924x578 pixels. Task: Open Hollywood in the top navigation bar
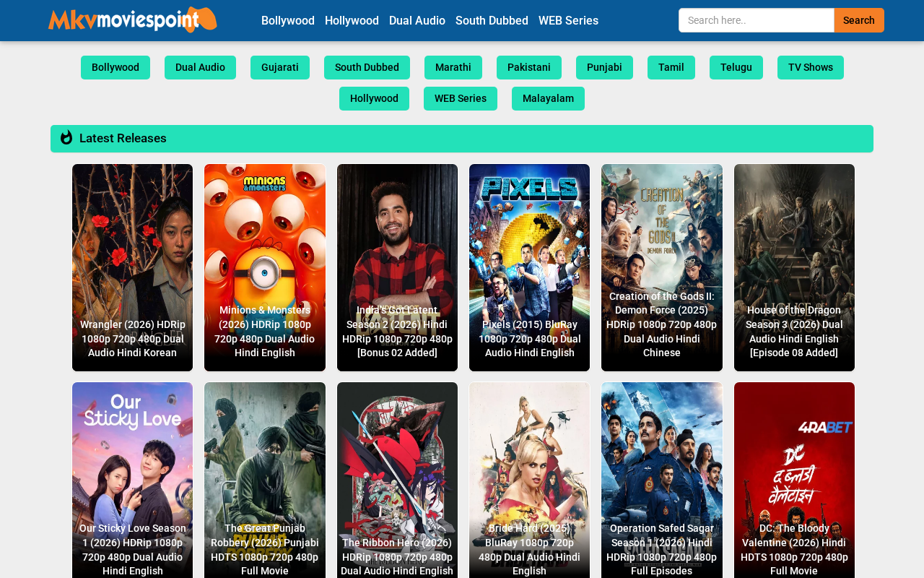[x=352, y=20]
